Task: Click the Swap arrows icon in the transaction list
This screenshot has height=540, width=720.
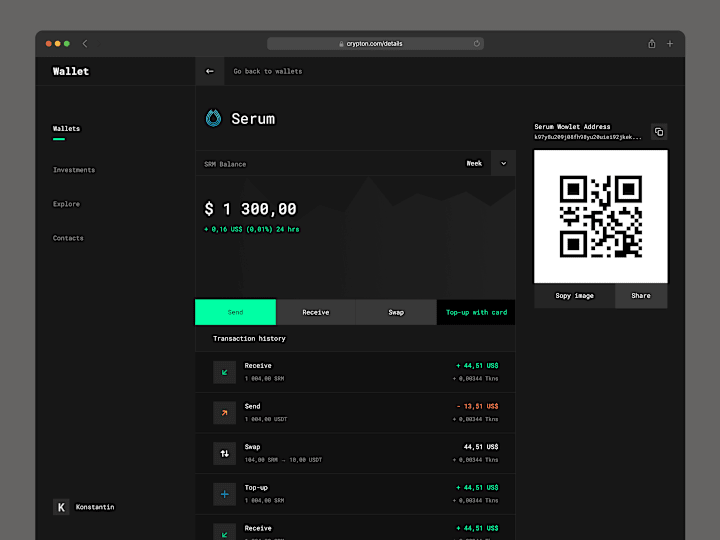Action: pos(225,454)
